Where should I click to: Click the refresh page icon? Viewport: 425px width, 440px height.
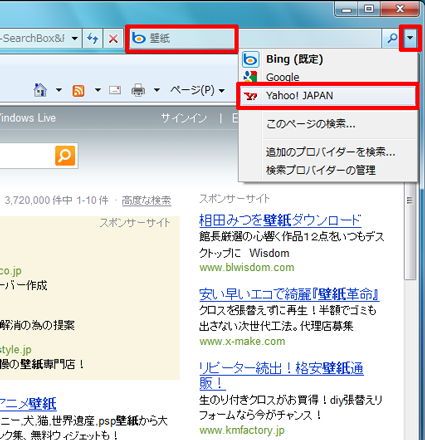click(x=92, y=39)
